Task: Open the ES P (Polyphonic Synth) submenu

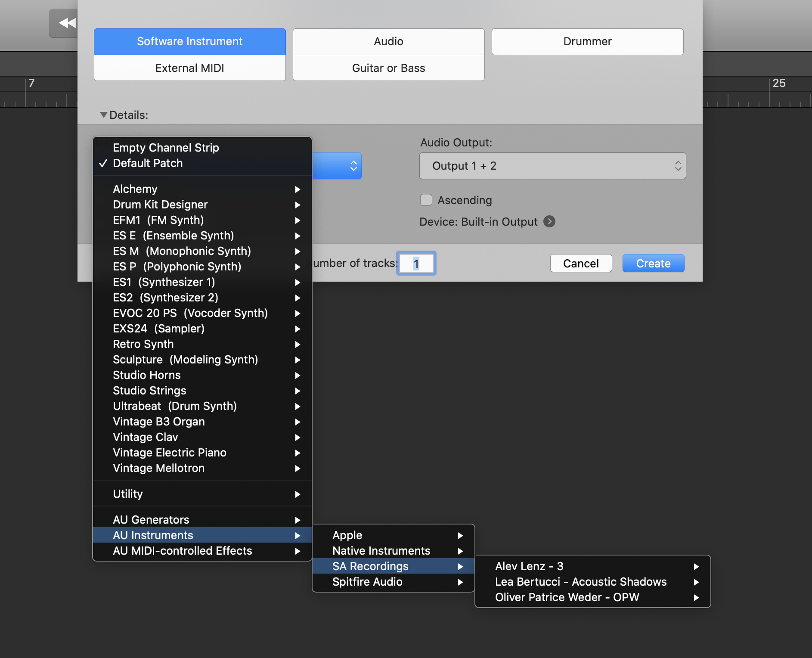Action: (x=202, y=267)
